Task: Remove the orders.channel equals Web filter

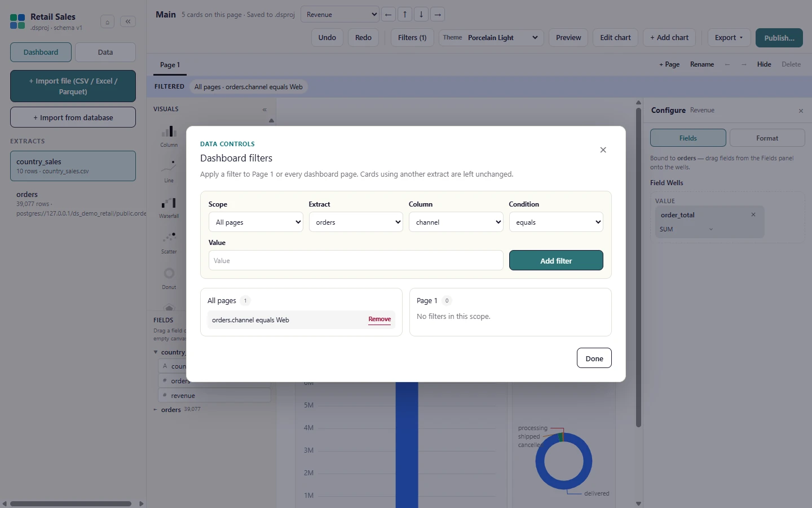Action: coord(379,319)
